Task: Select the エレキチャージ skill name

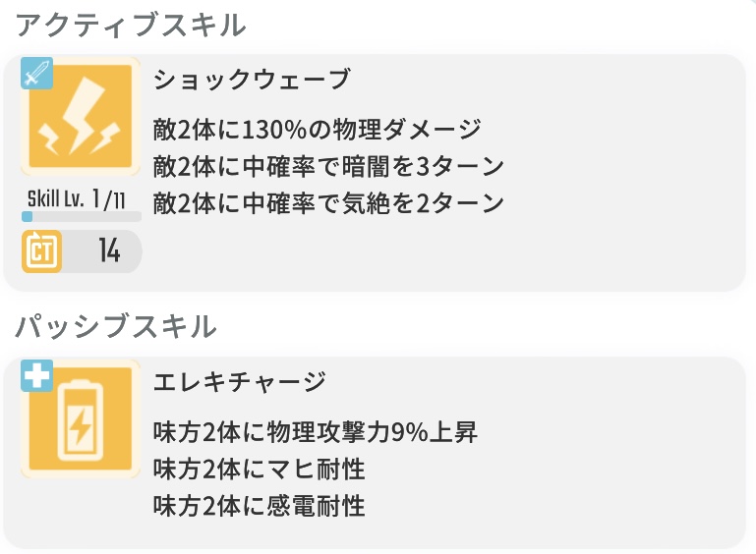Action: [240, 381]
